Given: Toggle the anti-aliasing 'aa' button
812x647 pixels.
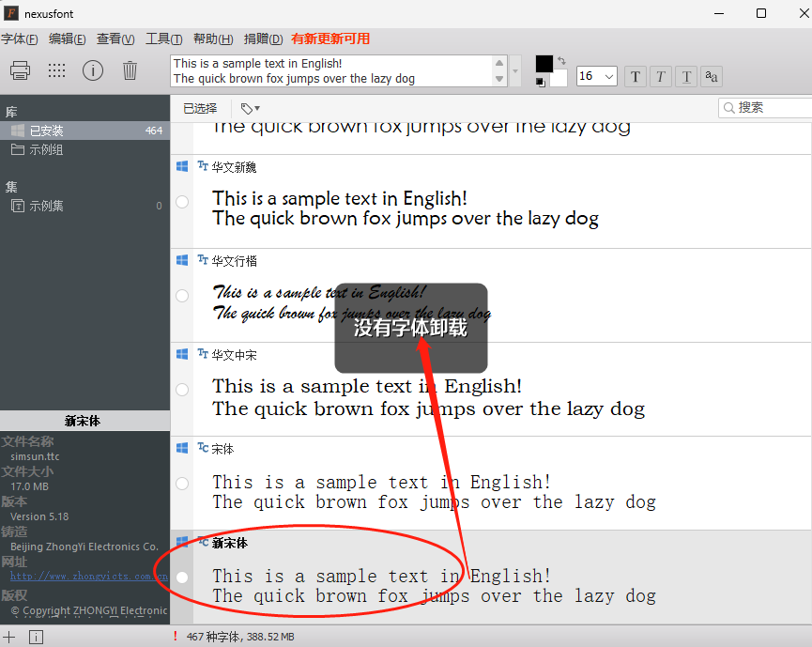Looking at the screenshot, I should click(x=712, y=76).
